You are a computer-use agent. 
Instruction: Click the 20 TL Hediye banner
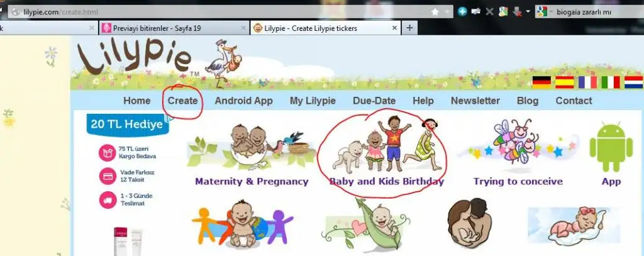click(128, 125)
